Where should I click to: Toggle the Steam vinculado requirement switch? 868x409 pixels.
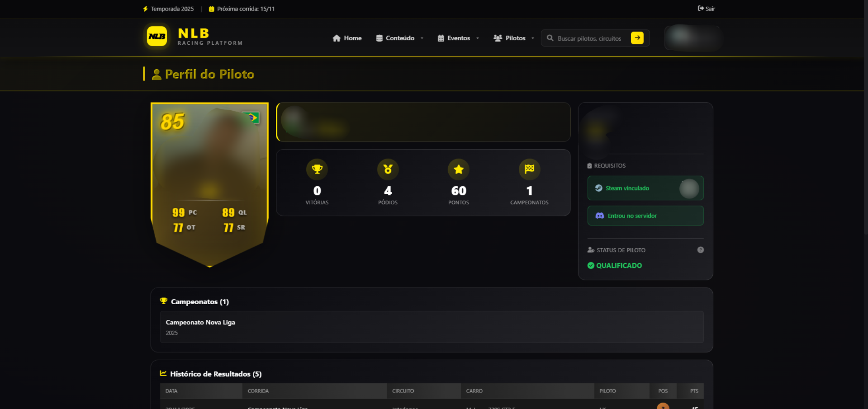tap(688, 188)
